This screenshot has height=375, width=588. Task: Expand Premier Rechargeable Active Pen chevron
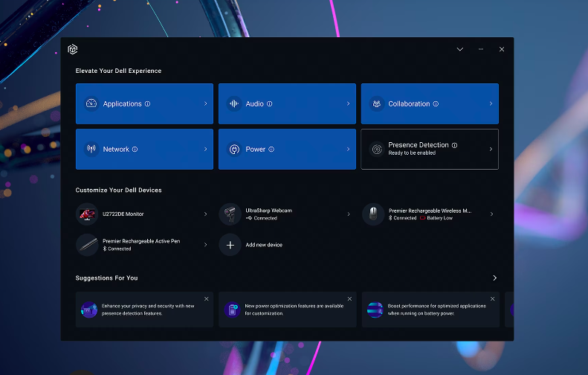205,245
